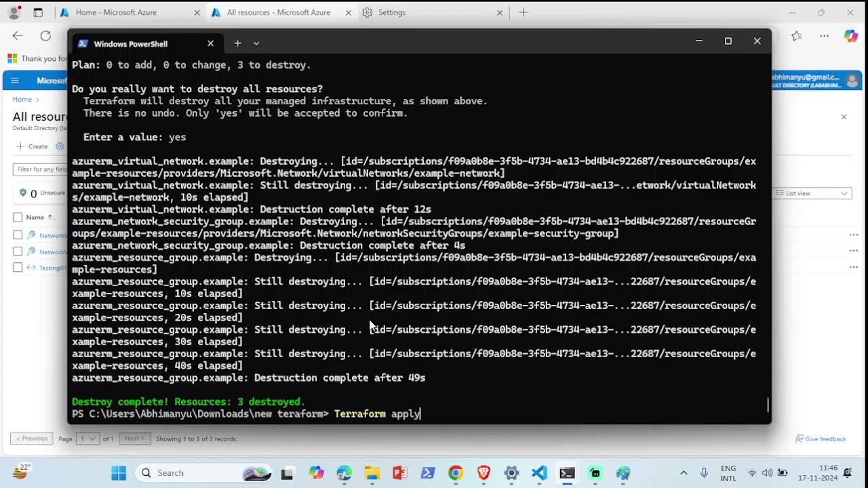Click the Azure account profile avatar
The height and width of the screenshot is (488, 868).
[x=852, y=81]
